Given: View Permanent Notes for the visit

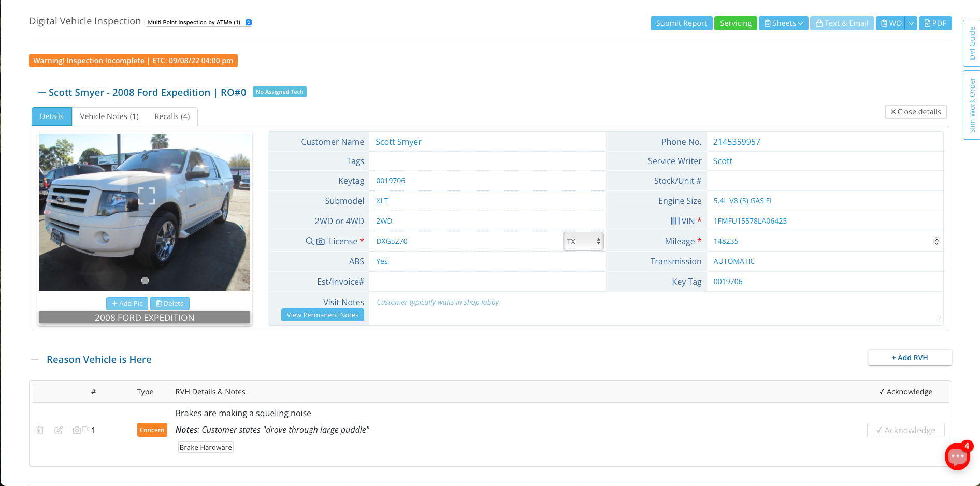Looking at the screenshot, I should pyautogui.click(x=322, y=315).
